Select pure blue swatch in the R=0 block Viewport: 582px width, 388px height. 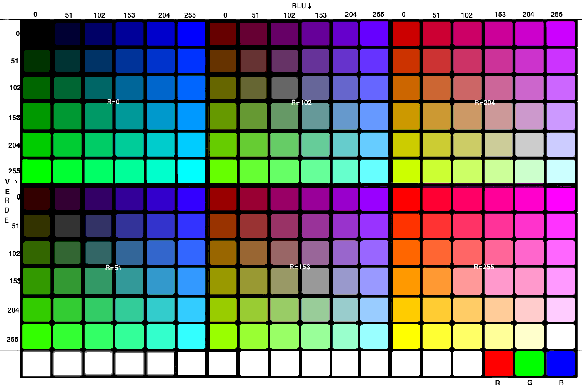[x=191, y=34]
